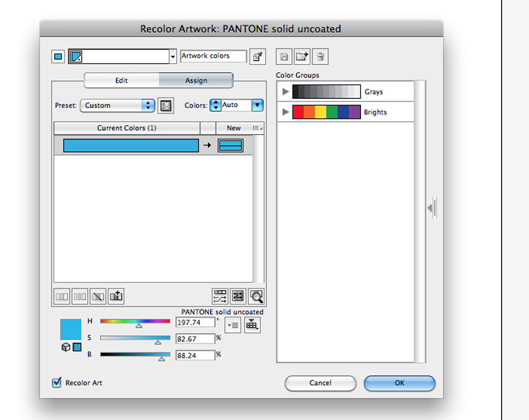Click Find color in artwork magnifier icon
The width and height of the screenshot is (529, 420).
pos(256,297)
